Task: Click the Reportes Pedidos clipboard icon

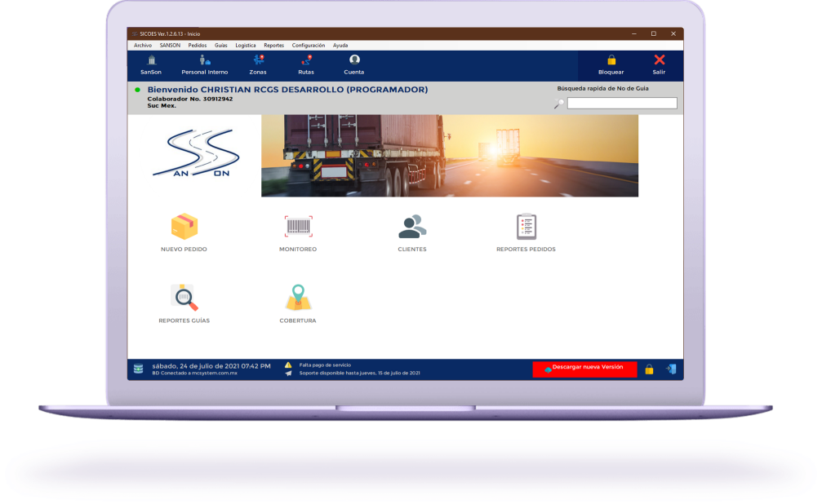Action: click(526, 227)
